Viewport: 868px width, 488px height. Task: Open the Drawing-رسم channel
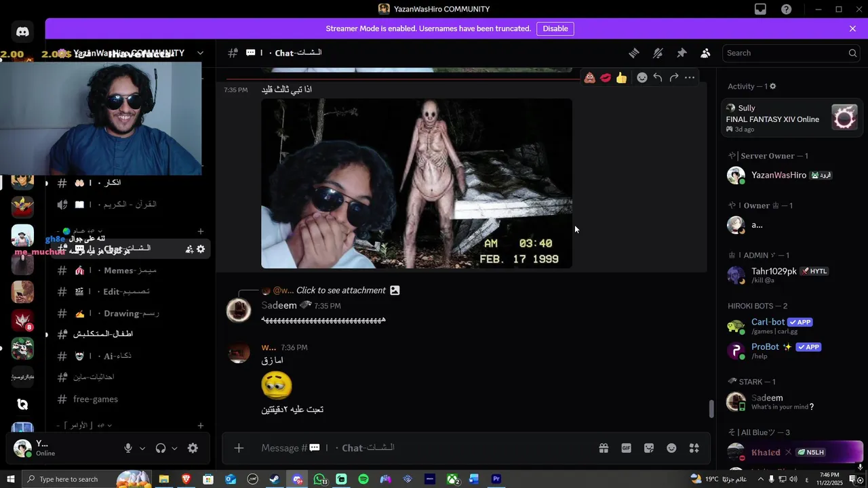pyautogui.click(x=129, y=313)
